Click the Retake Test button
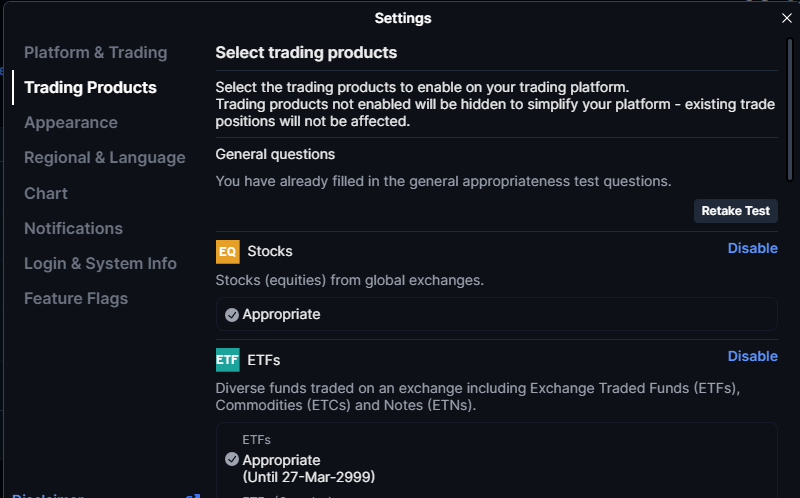 pyautogui.click(x=735, y=211)
